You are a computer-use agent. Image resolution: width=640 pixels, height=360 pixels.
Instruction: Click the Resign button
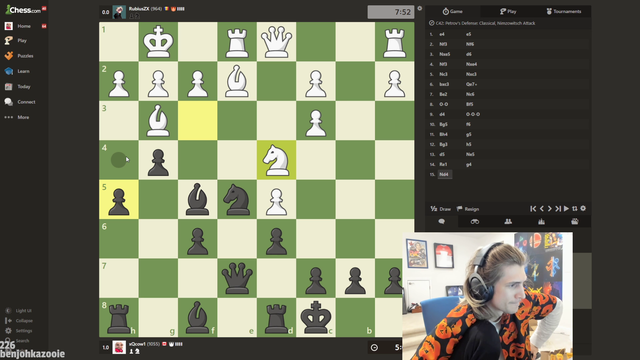(468, 209)
